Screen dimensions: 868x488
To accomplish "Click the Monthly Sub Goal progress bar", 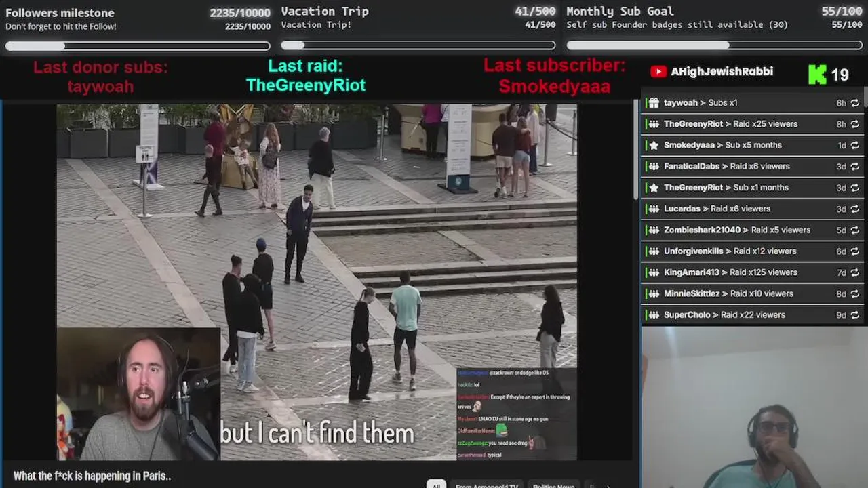I will coord(715,45).
